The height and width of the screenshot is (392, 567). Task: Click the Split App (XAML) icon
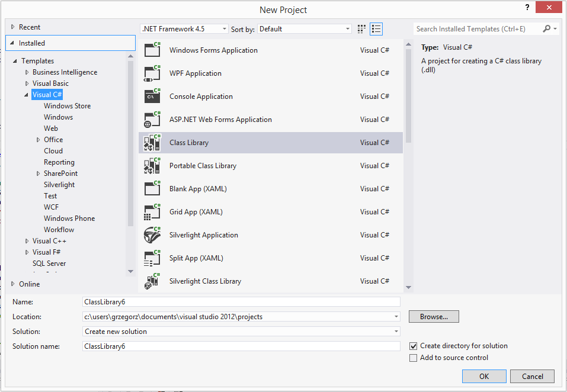point(152,258)
